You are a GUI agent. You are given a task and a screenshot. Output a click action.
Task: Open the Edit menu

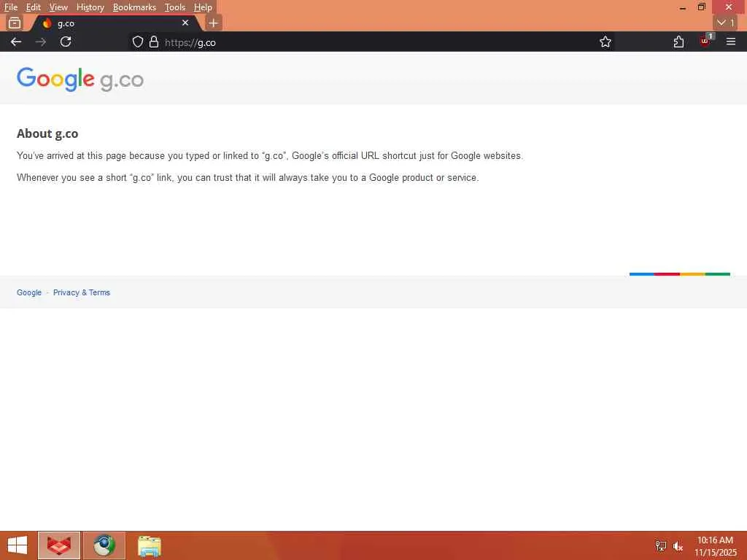pyautogui.click(x=34, y=7)
